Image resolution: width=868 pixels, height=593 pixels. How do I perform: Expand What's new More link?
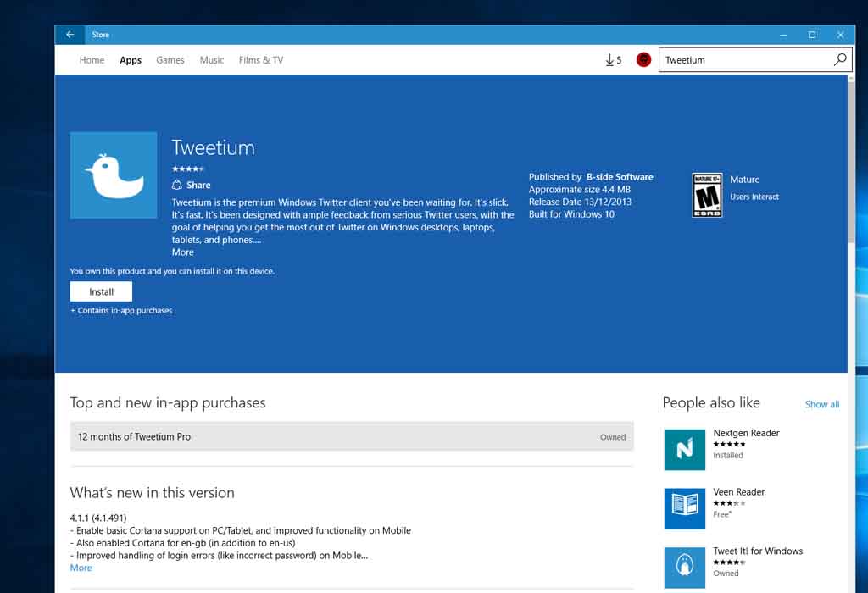[x=81, y=568]
